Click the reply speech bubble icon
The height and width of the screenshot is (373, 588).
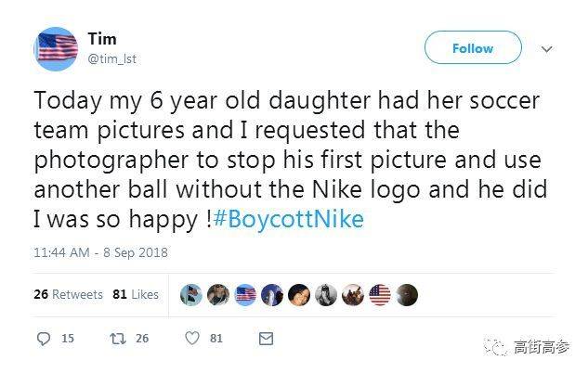44,339
